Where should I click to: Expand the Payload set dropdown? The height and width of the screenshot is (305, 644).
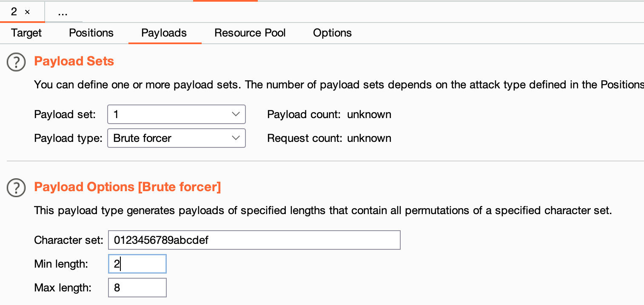[x=177, y=114]
